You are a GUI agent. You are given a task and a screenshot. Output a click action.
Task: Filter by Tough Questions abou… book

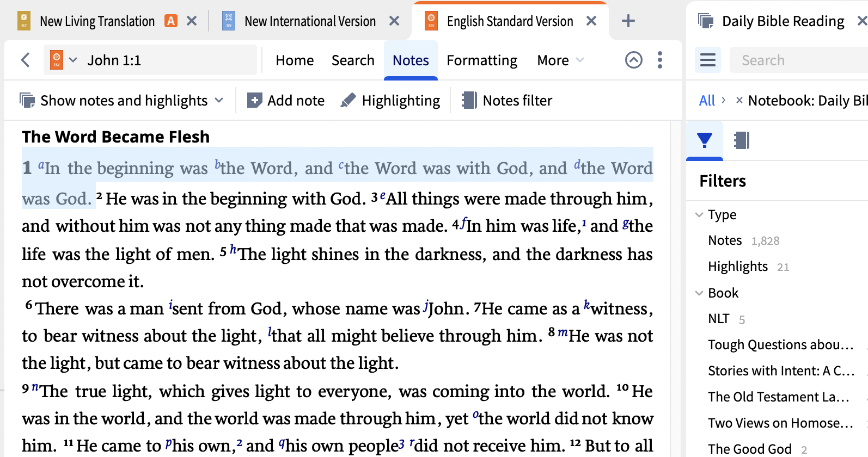point(781,345)
